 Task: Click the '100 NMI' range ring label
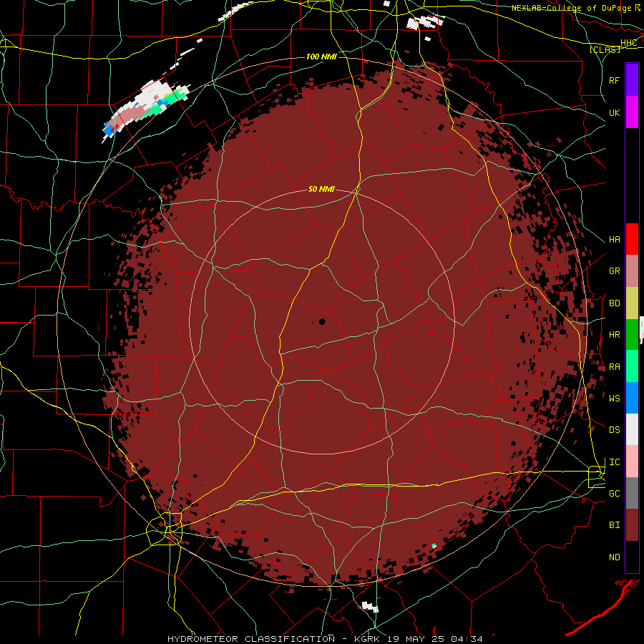321,57
